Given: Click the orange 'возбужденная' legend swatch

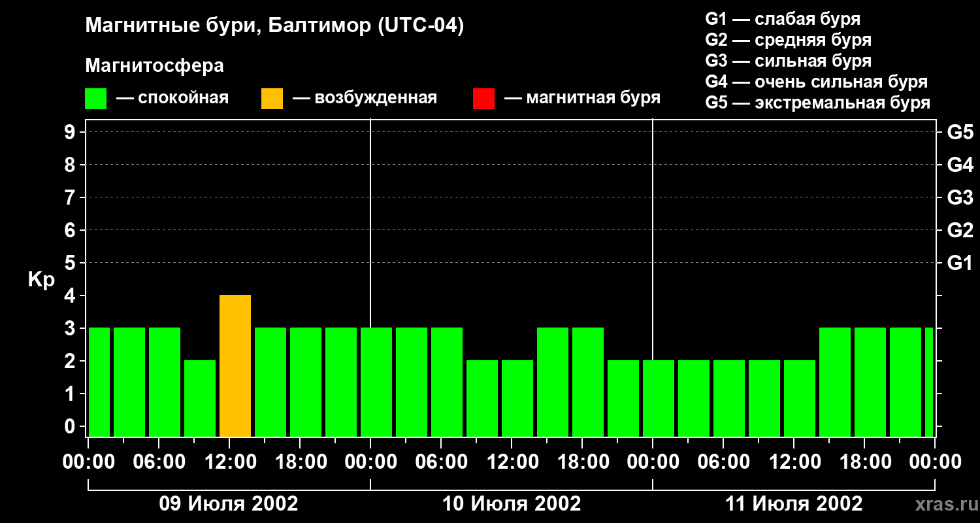Looking at the screenshot, I should pos(272,99).
